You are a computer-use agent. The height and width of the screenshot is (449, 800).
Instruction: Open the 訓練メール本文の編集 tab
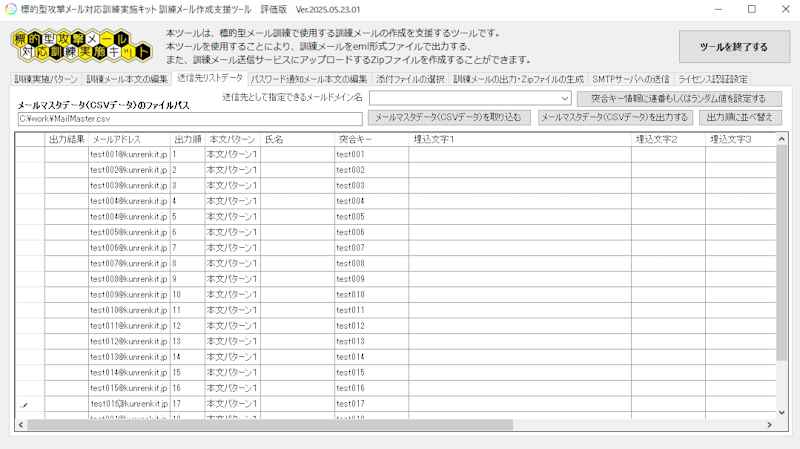[127, 79]
